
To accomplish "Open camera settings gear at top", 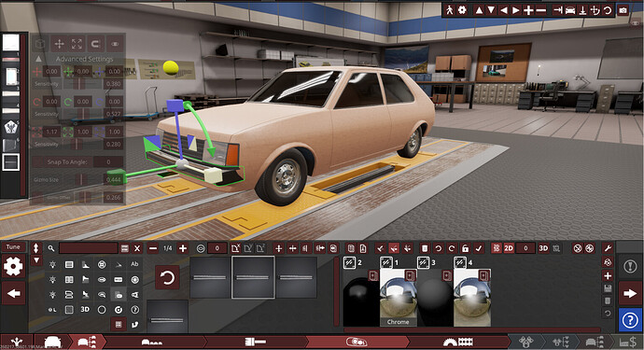I will [462, 10].
